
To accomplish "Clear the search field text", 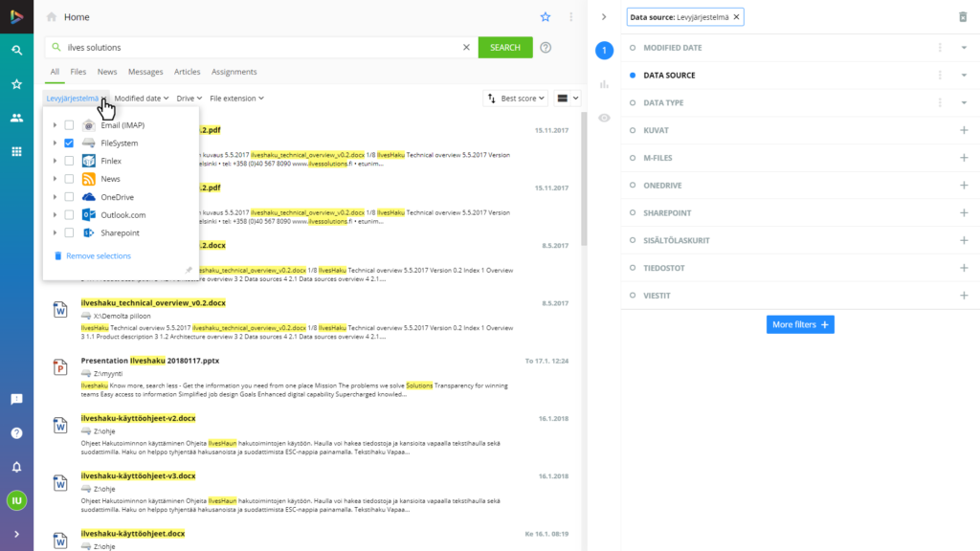I will 466,48.
